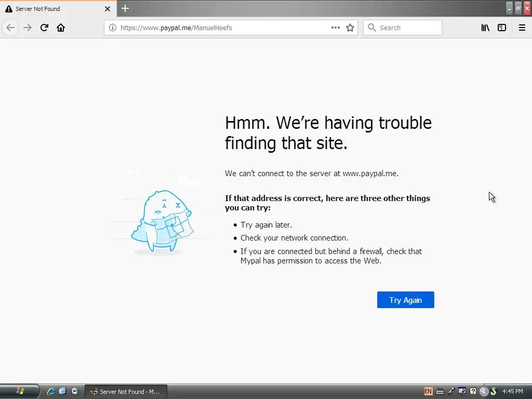Go back to the previous page
The image size is (532, 399).
coord(10,28)
